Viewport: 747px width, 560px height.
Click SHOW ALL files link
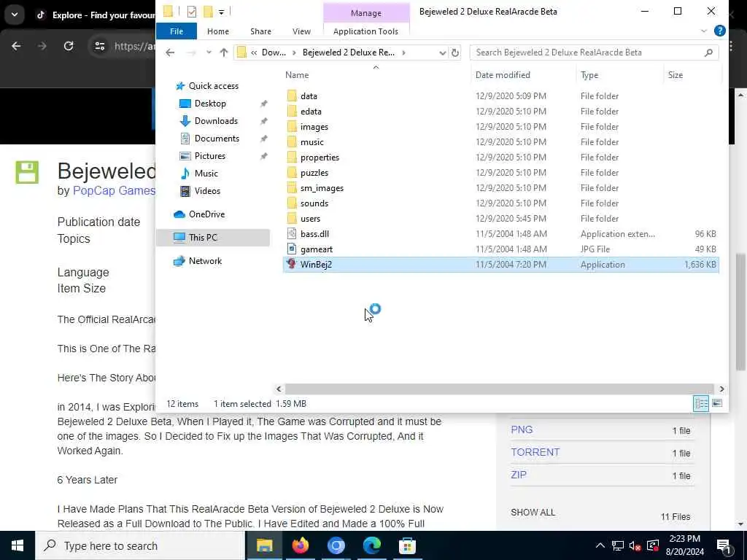click(533, 513)
